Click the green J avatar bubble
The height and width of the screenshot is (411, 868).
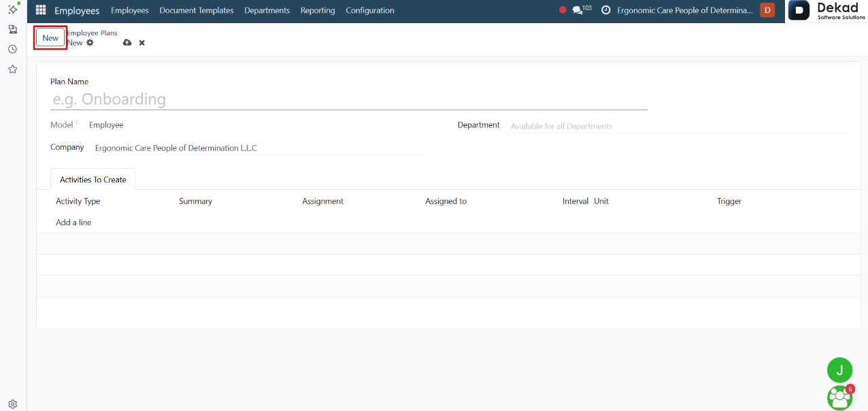[839, 370]
